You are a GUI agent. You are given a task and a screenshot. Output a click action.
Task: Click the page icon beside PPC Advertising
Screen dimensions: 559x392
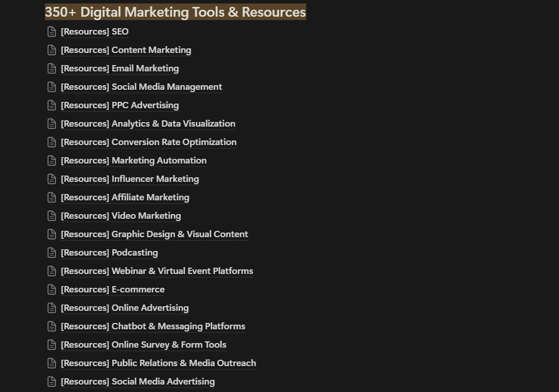(x=52, y=105)
